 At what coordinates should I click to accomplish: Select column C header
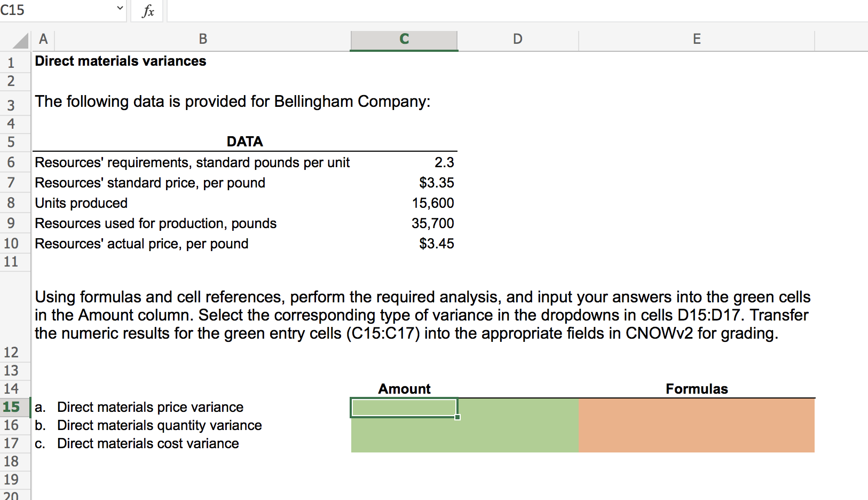pos(404,39)
